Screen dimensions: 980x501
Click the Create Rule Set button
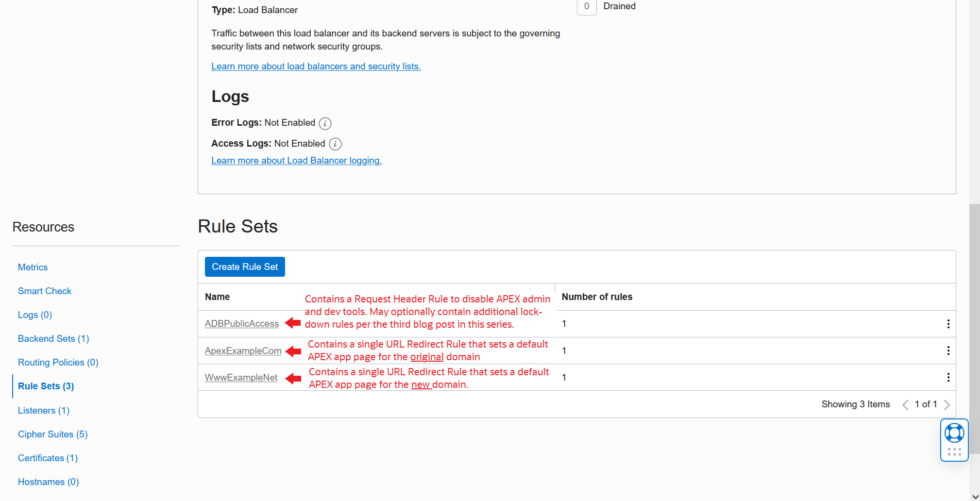(245, 267)
